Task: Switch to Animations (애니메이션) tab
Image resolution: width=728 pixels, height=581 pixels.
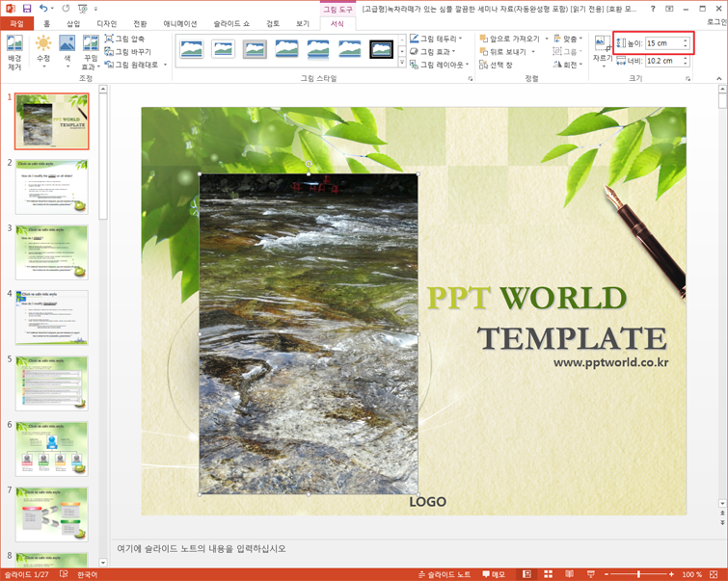Action: tap(180, 24)
